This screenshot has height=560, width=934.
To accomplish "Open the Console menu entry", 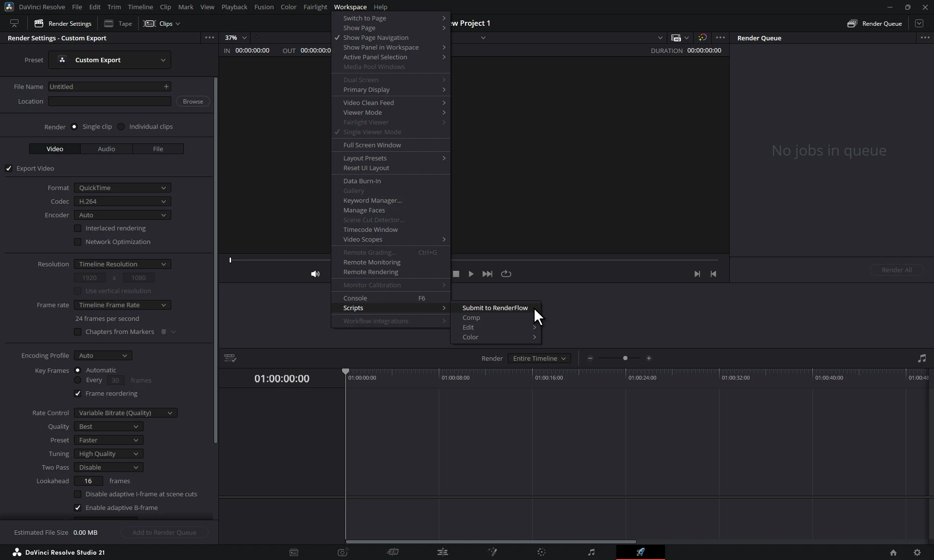I will point(391,298).
